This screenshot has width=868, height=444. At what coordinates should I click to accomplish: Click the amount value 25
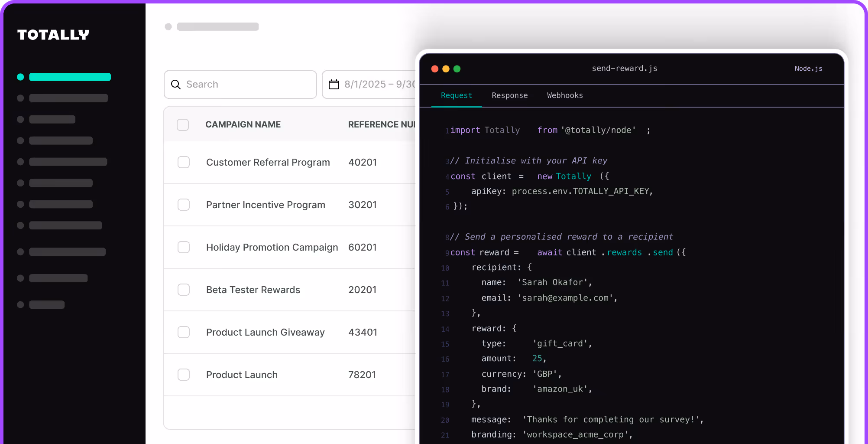[537, 359]
